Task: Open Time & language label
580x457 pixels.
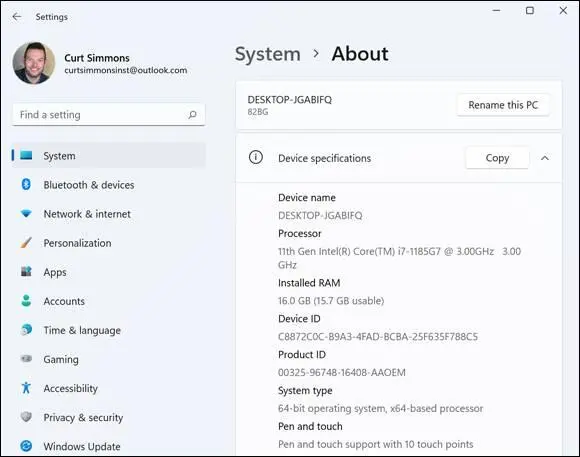Action: (82, 330)
